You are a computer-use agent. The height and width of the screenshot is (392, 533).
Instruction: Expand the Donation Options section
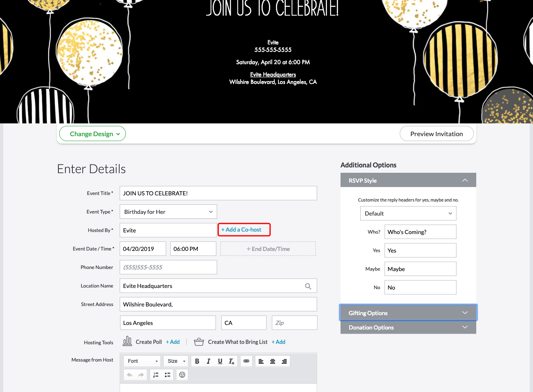point(408,327)
